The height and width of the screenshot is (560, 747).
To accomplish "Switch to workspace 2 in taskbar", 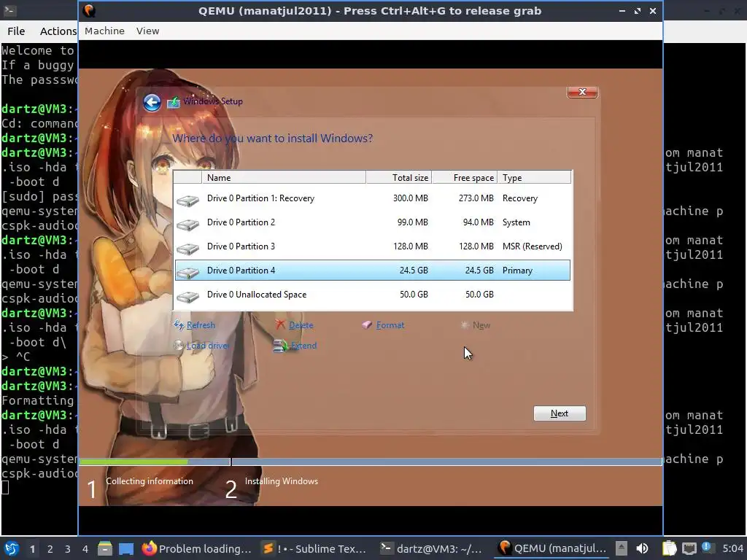I will (x=50, y=549).
